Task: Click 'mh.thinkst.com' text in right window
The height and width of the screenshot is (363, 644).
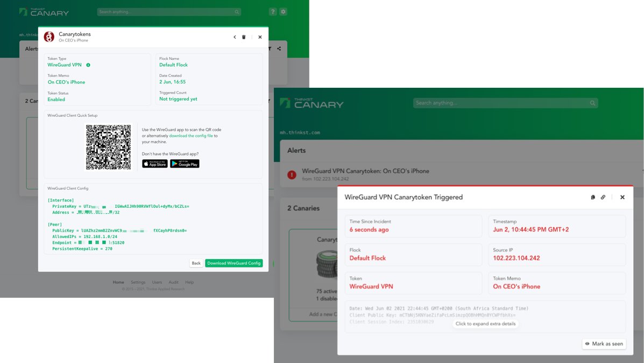Action: [x=300, y=132]
